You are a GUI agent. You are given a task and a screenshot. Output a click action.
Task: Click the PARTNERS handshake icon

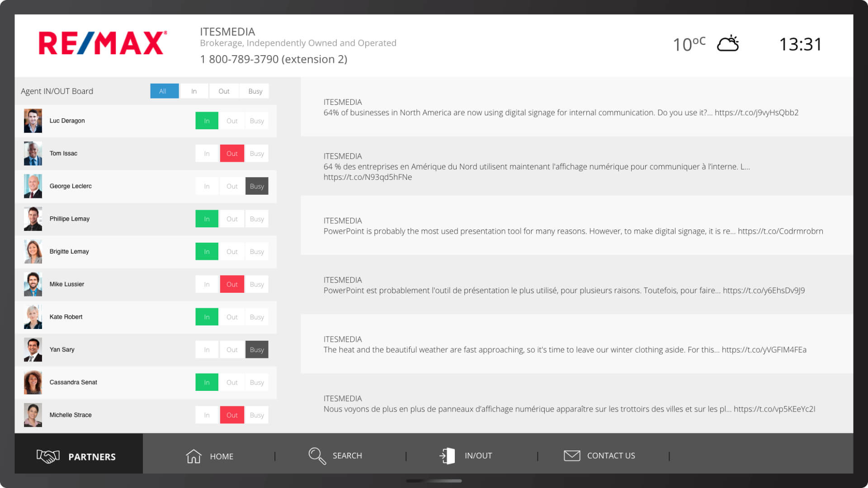tap(47, 456)
